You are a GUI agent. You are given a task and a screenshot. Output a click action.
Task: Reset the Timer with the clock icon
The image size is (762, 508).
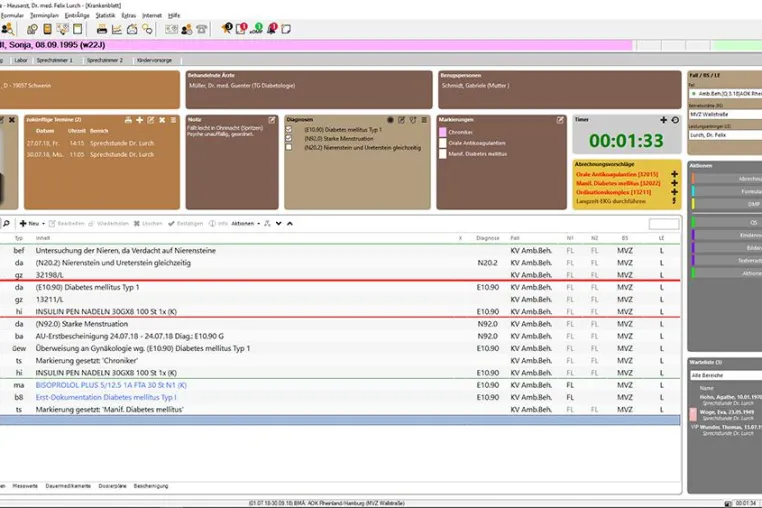point(675,120)
